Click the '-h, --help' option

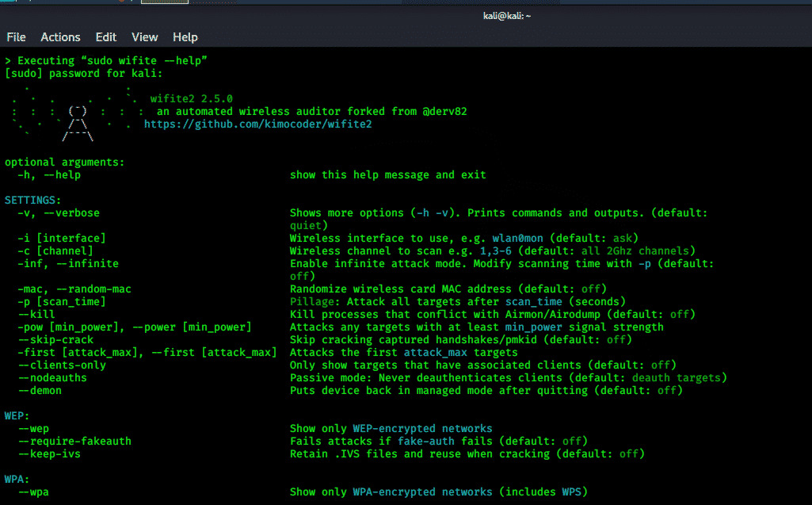tap(49, 174)
